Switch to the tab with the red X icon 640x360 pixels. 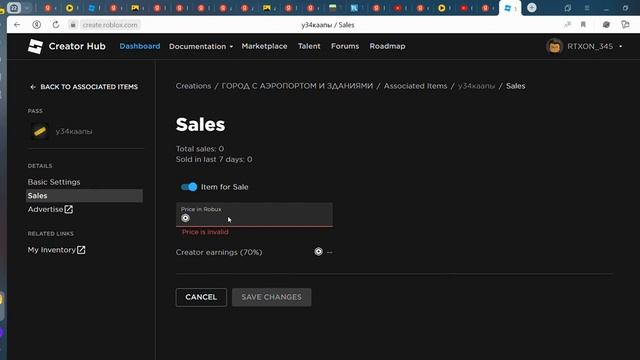coord(398,8)
